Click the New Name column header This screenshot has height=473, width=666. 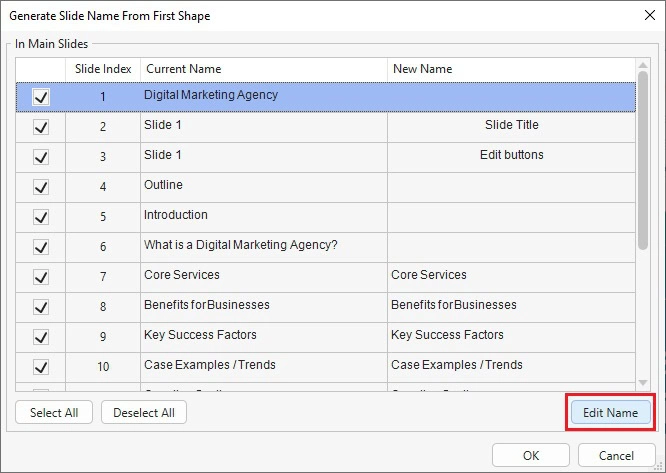[x=510, y=69]
